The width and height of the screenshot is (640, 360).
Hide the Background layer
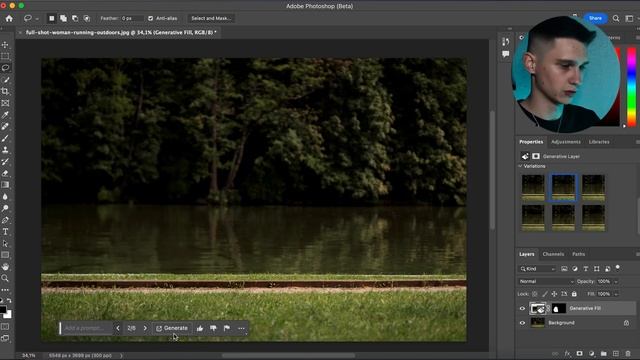522,323
